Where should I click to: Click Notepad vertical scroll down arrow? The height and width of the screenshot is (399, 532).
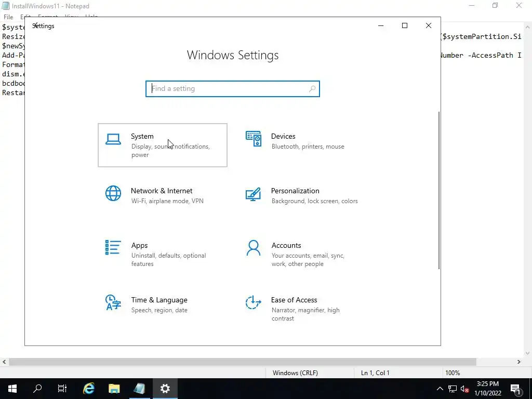click(x=528, y=353)
